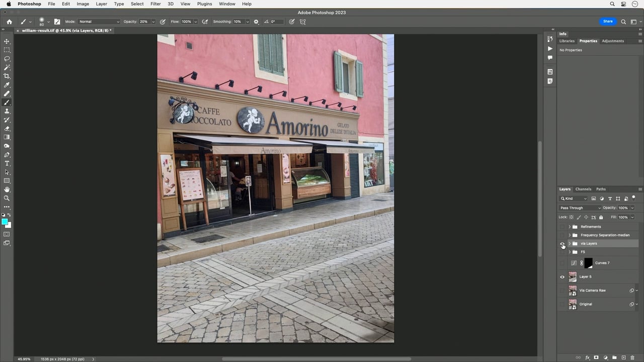This screenshot has width=644, height=362.
Task: Click the background white color swatch
Action: [9, 225]
